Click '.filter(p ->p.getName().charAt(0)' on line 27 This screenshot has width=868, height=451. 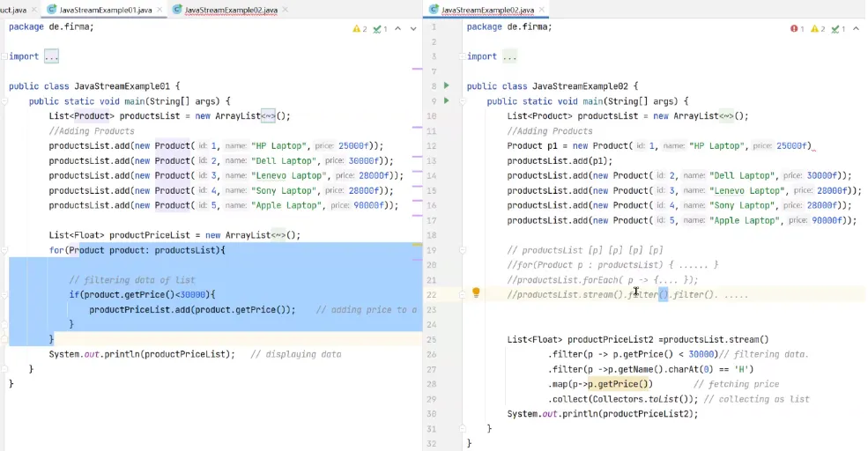(x=630, y=370)
